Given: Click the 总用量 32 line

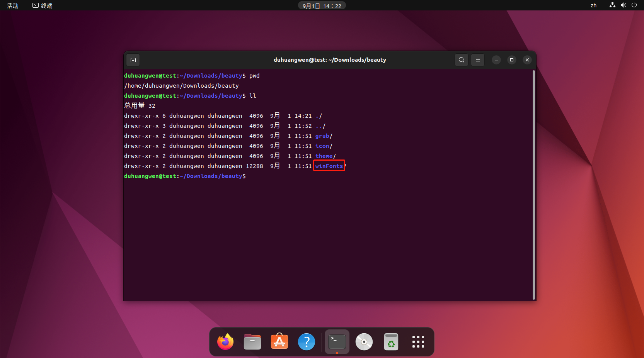Looking at the screenshot, I should point(140,106).
